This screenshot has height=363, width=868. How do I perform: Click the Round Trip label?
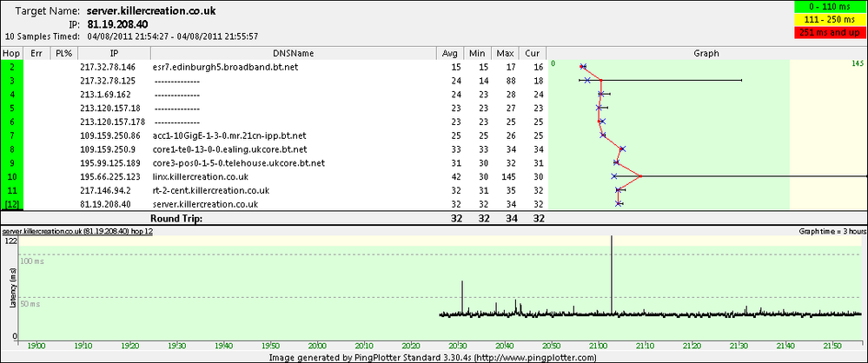176,219
